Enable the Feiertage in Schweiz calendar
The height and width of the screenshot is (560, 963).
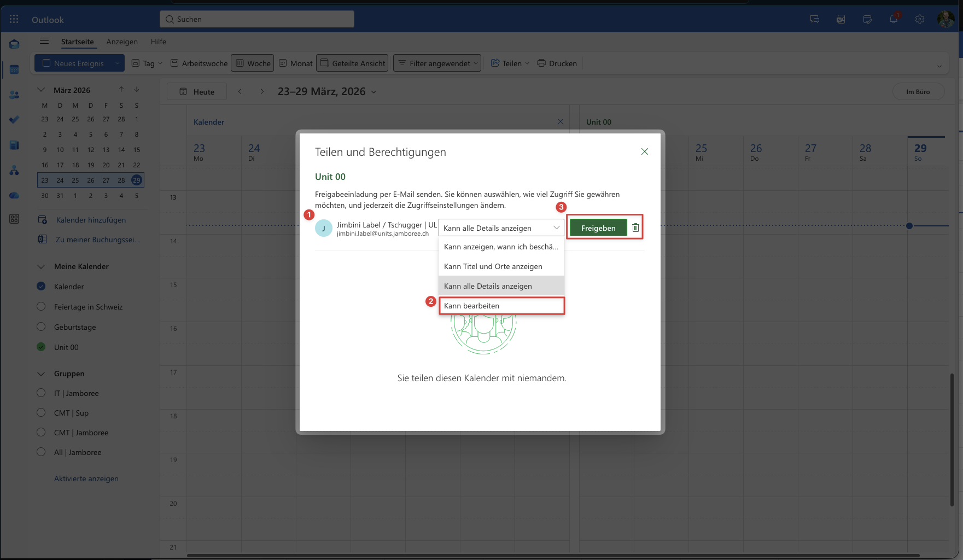[x=41, y=306]
